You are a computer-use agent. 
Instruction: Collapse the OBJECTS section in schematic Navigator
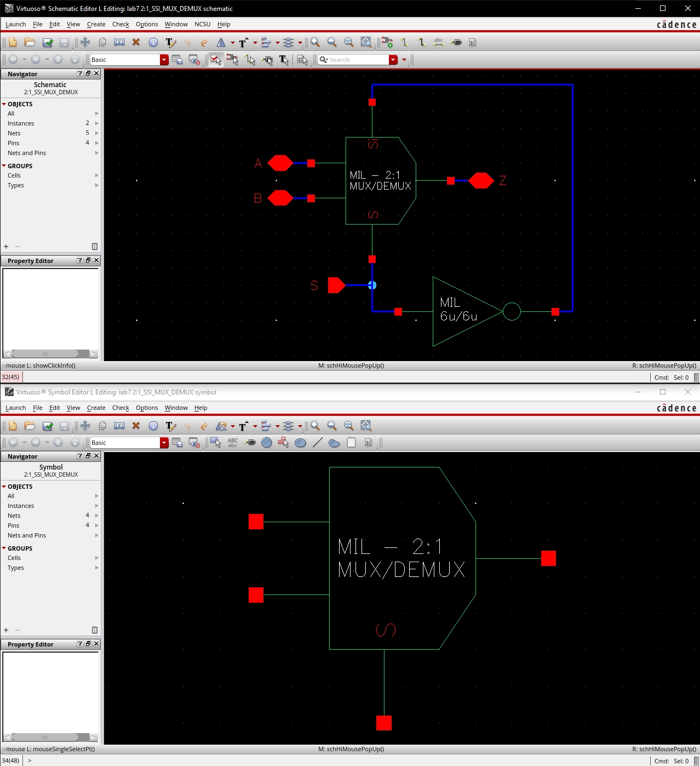[4, 104]
